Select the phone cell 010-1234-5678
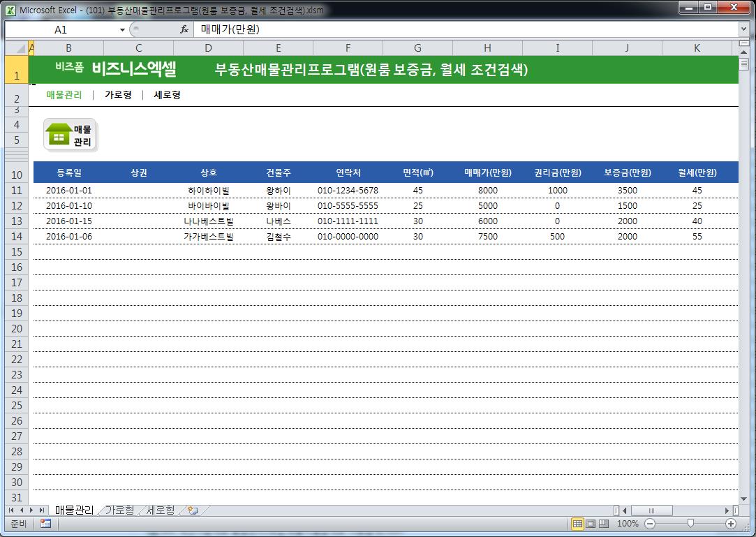Image resolution: width=756 pixels, height=537 pixels. click(348, 190)
